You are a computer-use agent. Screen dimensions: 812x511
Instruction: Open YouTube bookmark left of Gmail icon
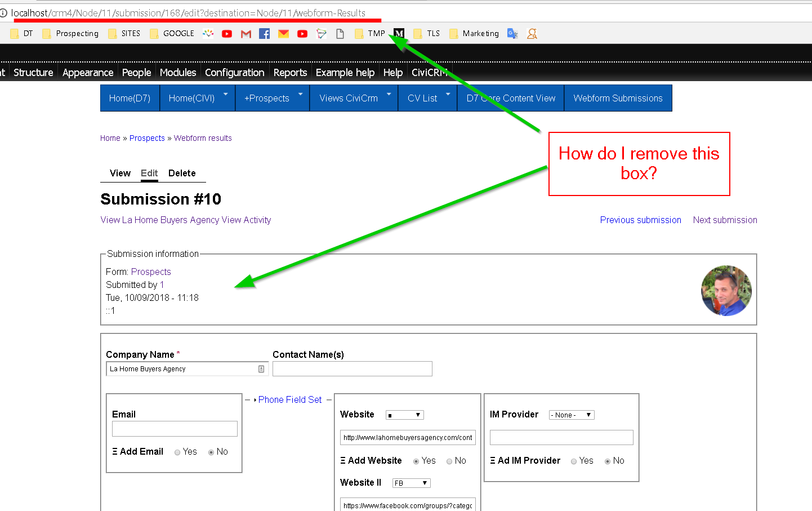tap(227, 34)
